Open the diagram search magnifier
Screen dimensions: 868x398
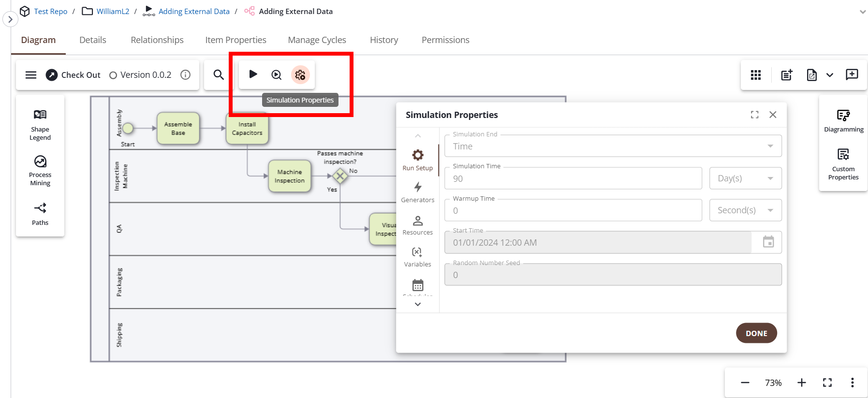pyautogui.click(x=219, y=75)
